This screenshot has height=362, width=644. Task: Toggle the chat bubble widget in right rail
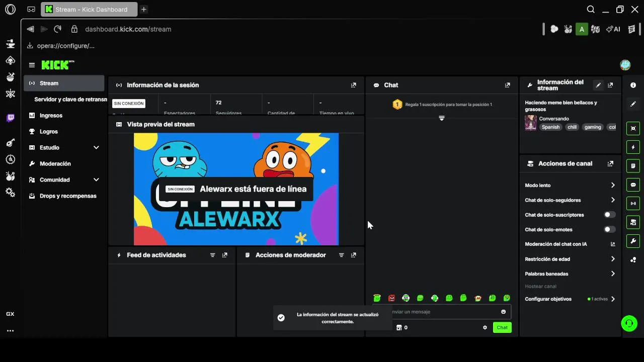click(x=633, y=185)
